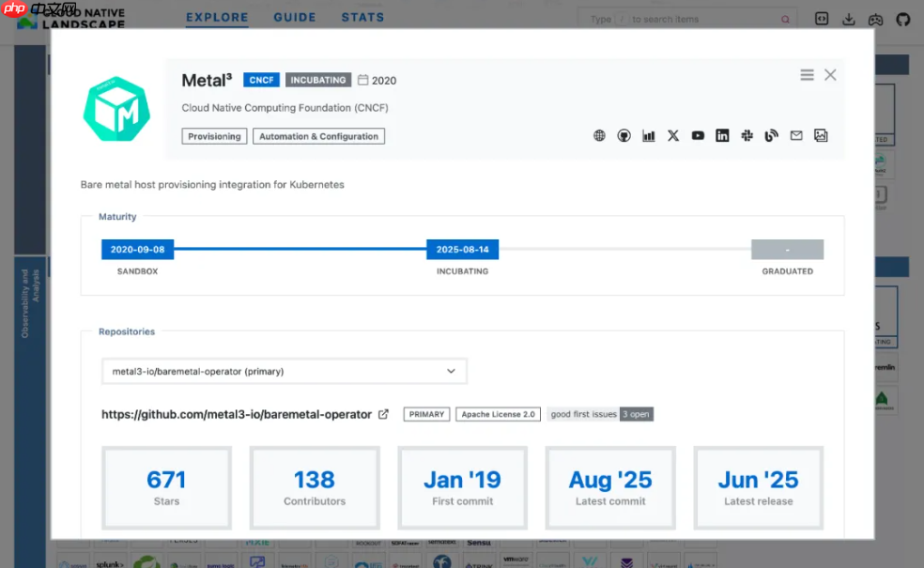
Task: Open the artwork image icon
Action: tap(821, 136)
